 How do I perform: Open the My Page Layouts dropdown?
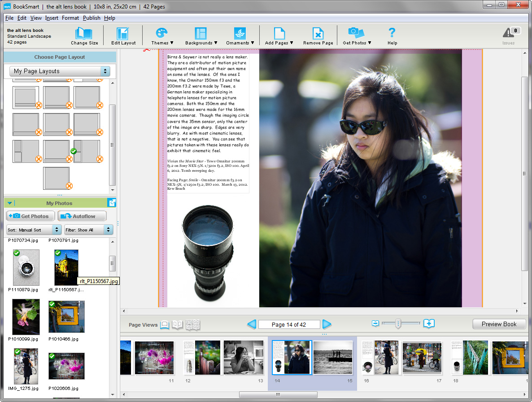tap(60, 71)
